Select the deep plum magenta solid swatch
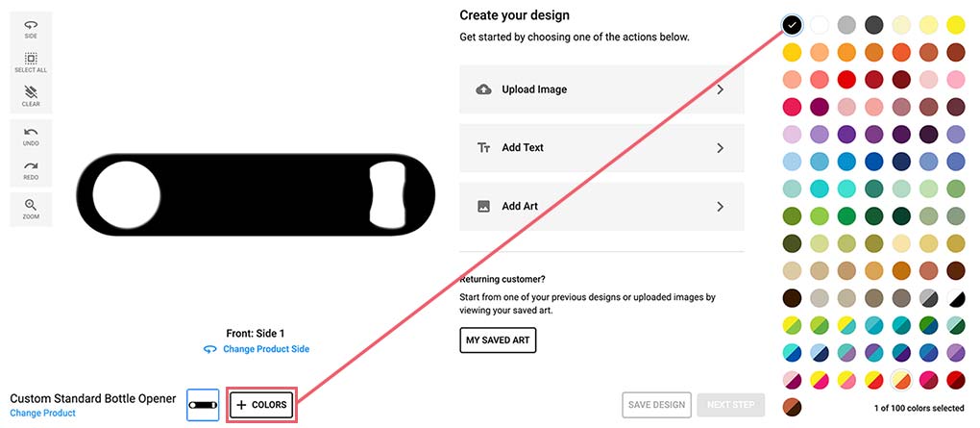Screen dimensions: 980x428 pos(820,107)
